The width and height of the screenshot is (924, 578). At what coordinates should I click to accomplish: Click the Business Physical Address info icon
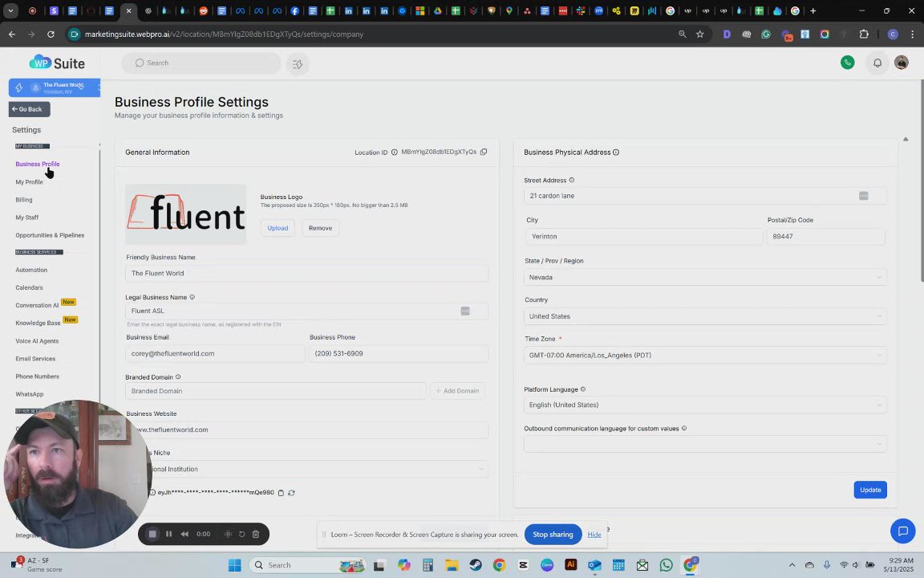tap(616, 153)
